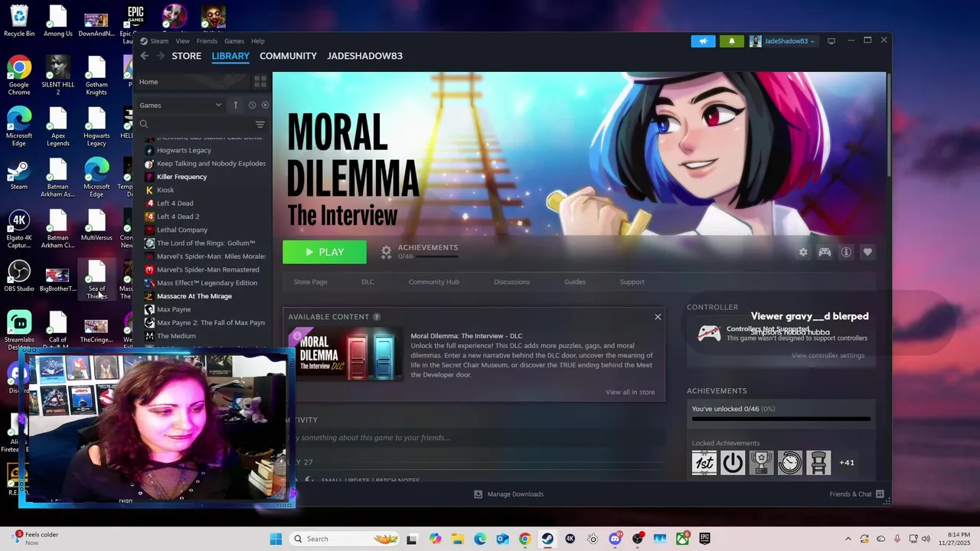Open Windows Start menu
The height and width of the screenshot is (551, 980).
tap(276, 539)
